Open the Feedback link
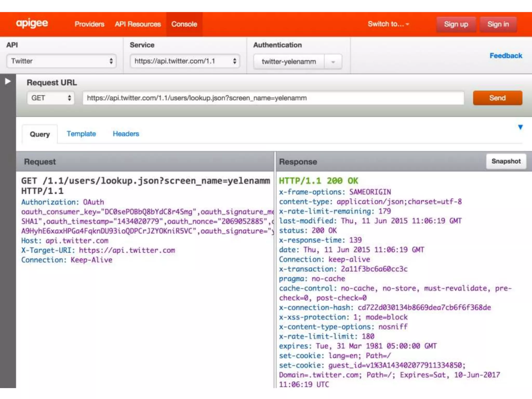Image resolution: width=532 pixels, height=399 pixels. [x=506, y=56]
